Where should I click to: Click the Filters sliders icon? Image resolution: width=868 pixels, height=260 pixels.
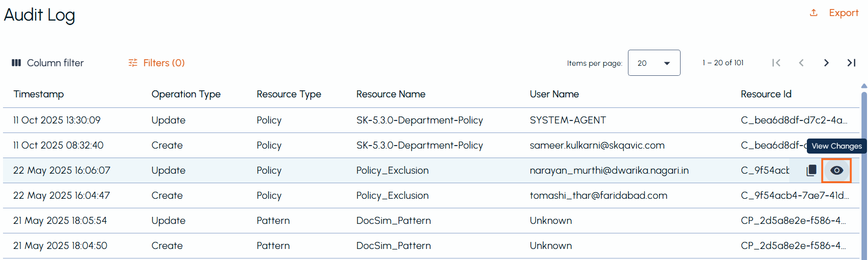click(133, 63)
